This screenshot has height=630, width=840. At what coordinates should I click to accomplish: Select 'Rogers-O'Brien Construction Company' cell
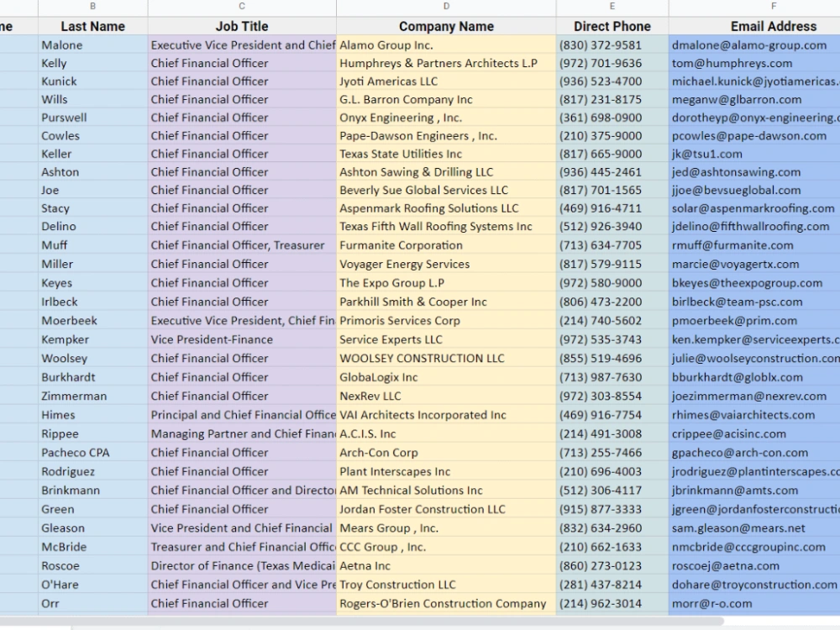click(x=446, y=604)
